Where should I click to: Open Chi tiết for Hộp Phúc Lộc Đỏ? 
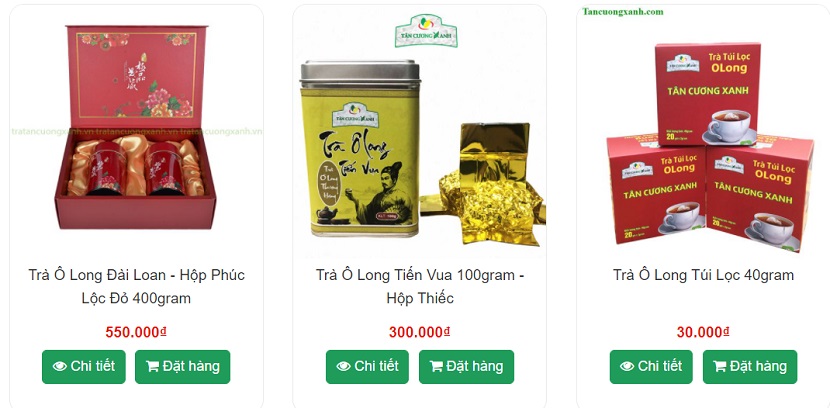pyautogui.click(x=84, y=367)
